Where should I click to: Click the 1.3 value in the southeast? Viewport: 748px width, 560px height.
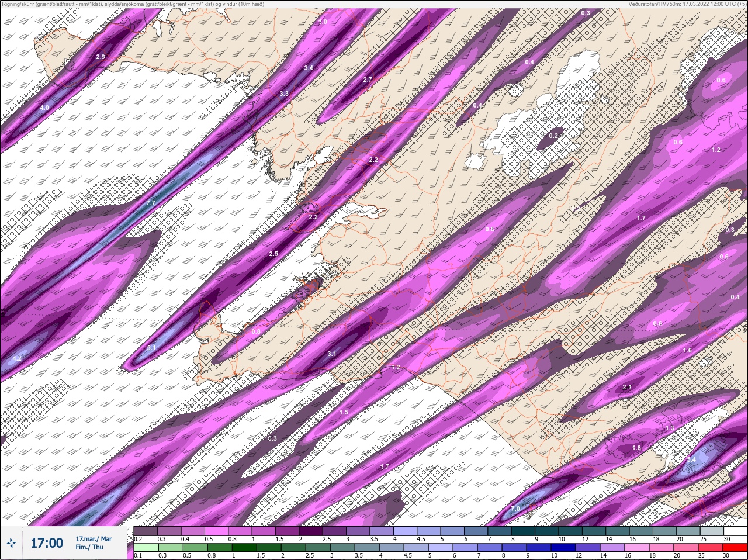click(670, 428)
